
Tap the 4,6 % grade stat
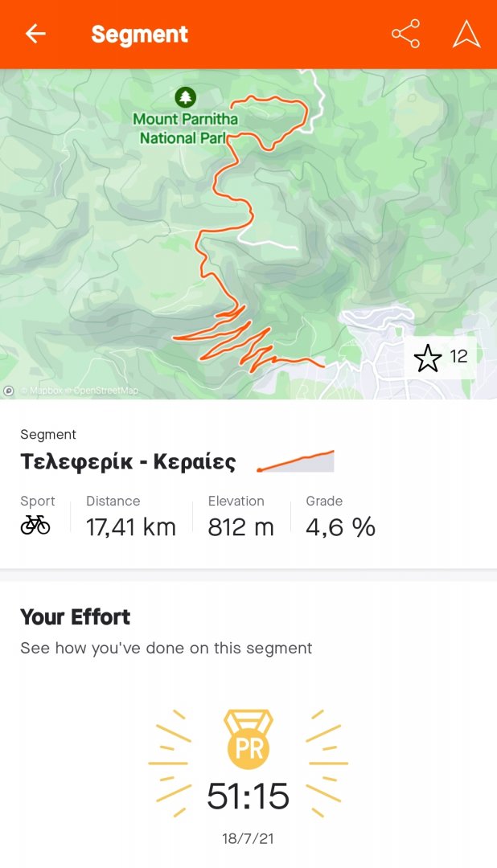(340, 527)
